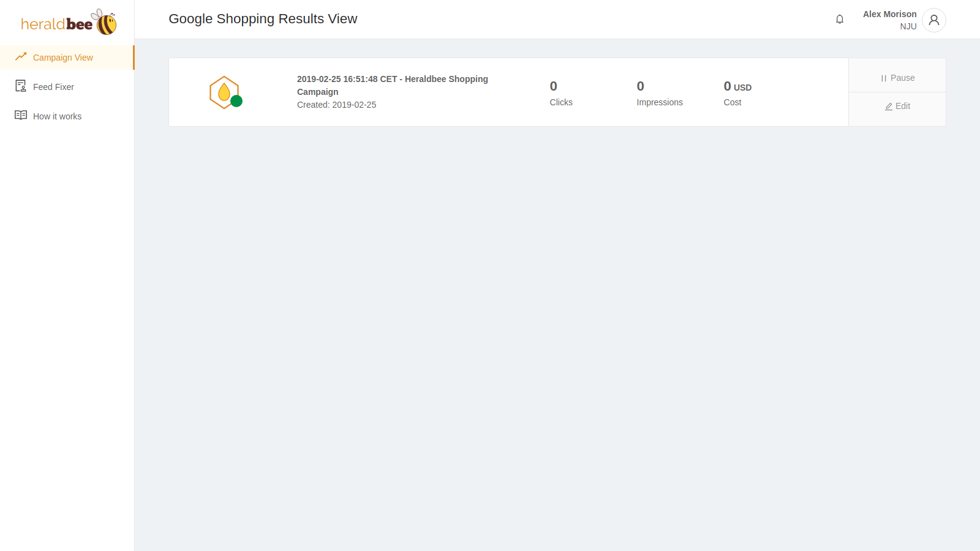The height and width of the screenshot is (551, 980).
Task: Open the How it works page
Action: [58, 116]
